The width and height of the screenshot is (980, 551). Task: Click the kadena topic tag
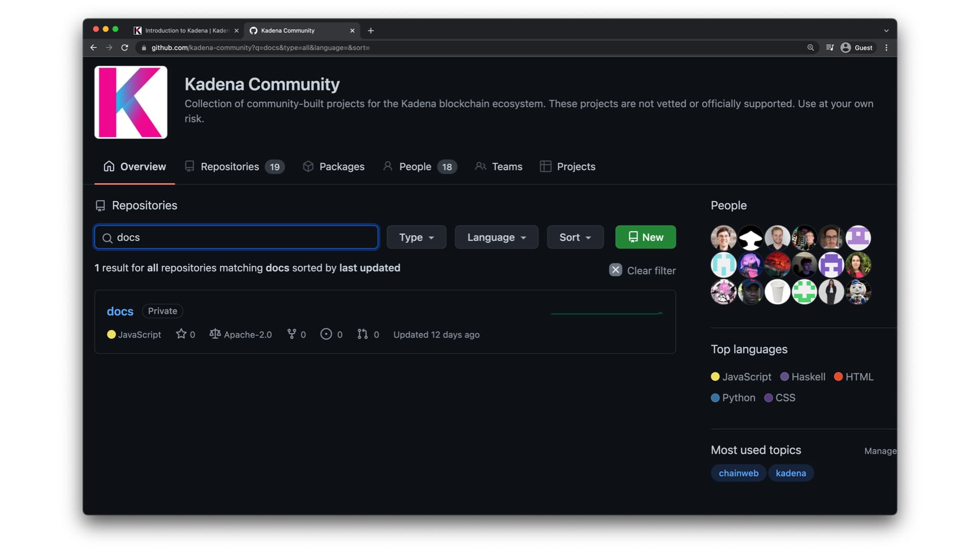click(791, 473)
